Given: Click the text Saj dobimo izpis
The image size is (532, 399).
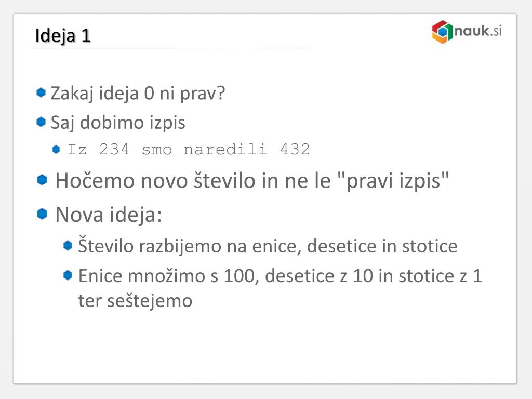Looking at the screenshot, I should pos(118,123).
